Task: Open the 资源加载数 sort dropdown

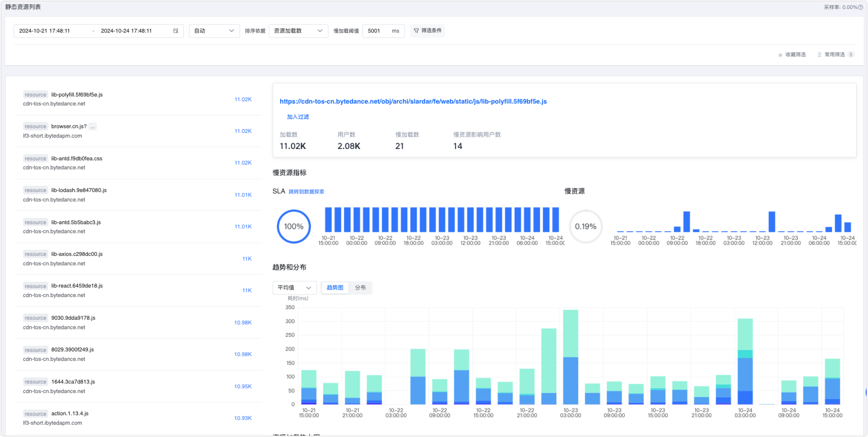Action: pos(298,31)
